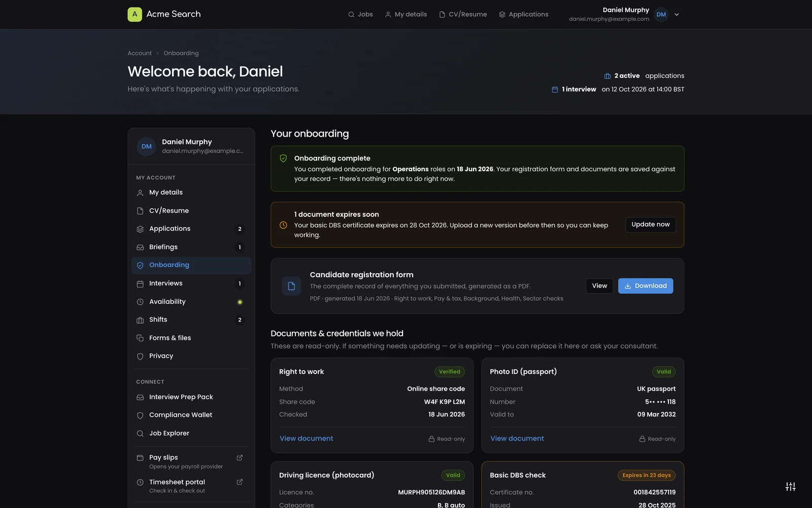Viewport: 812px width, 508px height.
Task: Follow the Account breadcrumb link
Action: (x=140, y=53)
